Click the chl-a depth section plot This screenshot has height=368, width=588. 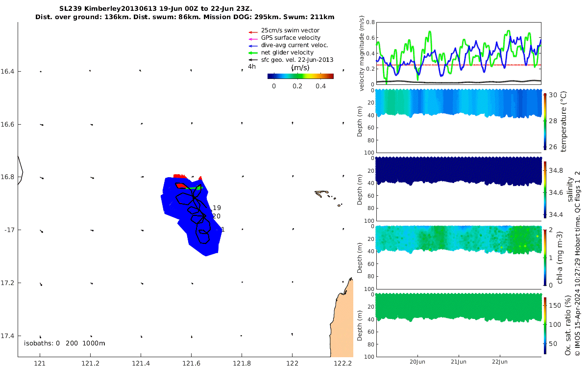(x=459, y=257)
